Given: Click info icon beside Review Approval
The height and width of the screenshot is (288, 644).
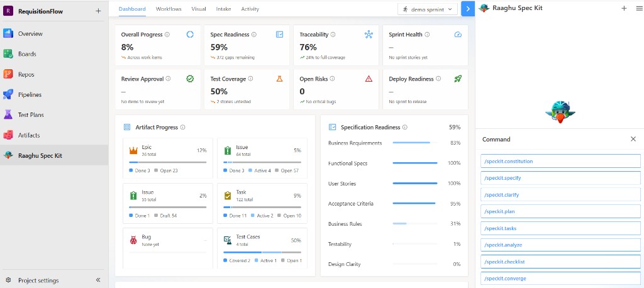Looking at the screenshot, I should pos(168,79).
